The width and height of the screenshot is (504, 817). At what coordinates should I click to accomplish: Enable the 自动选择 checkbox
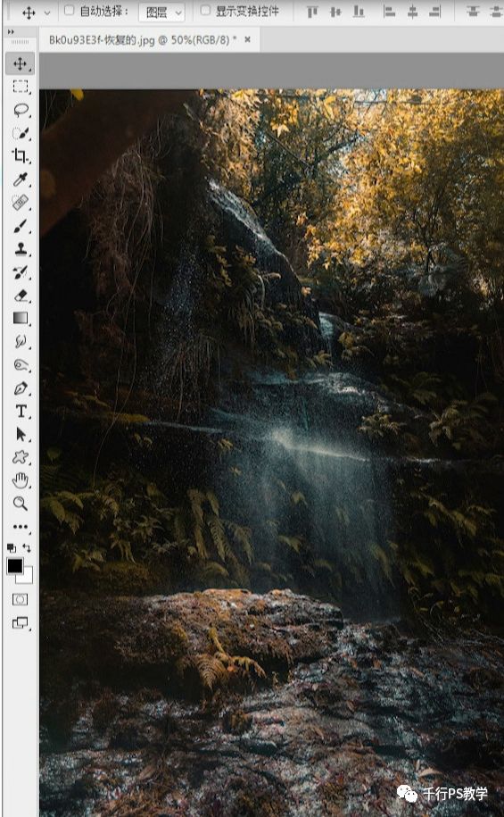point(70,11)
